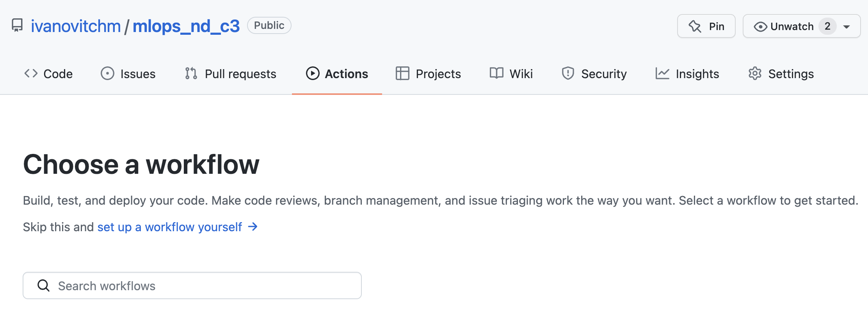The height and width of the screenshot is (314, 868).
Task: Click the Settings gear icon
Action: click(x=755, y=73)
